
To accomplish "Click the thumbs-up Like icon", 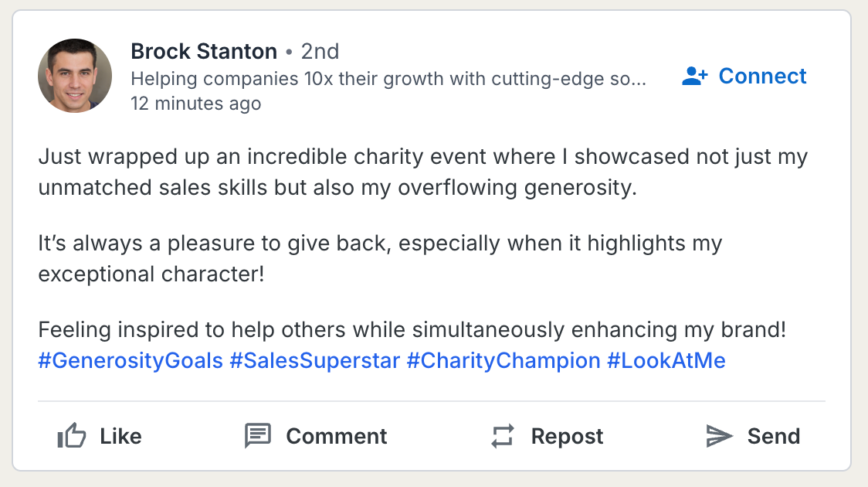I will [x=72, y=437].
